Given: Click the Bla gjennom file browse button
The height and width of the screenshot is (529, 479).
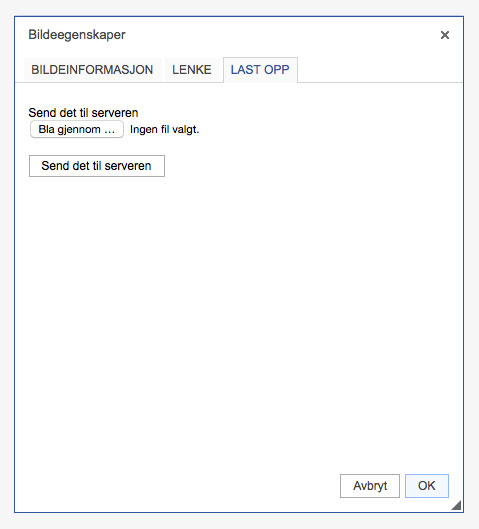Looking at the screenshot, I should pyautogui.click(x=77, y=129).
